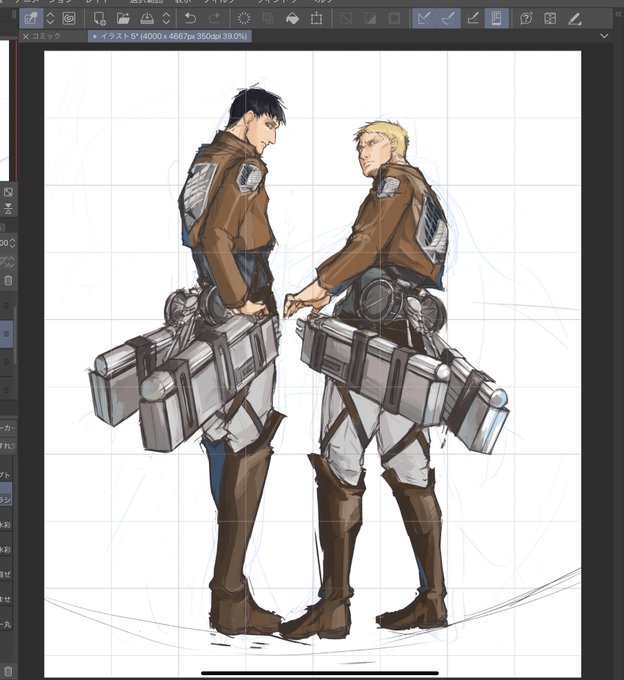Redo the undone action
Screen dimensions: 624x680
click(215, 18)
